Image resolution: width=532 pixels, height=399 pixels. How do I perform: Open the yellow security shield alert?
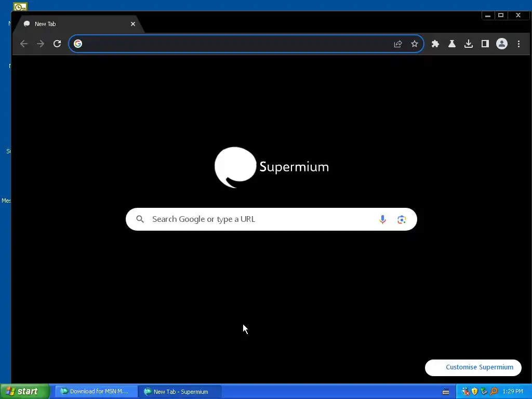click(x=475, y=391)
